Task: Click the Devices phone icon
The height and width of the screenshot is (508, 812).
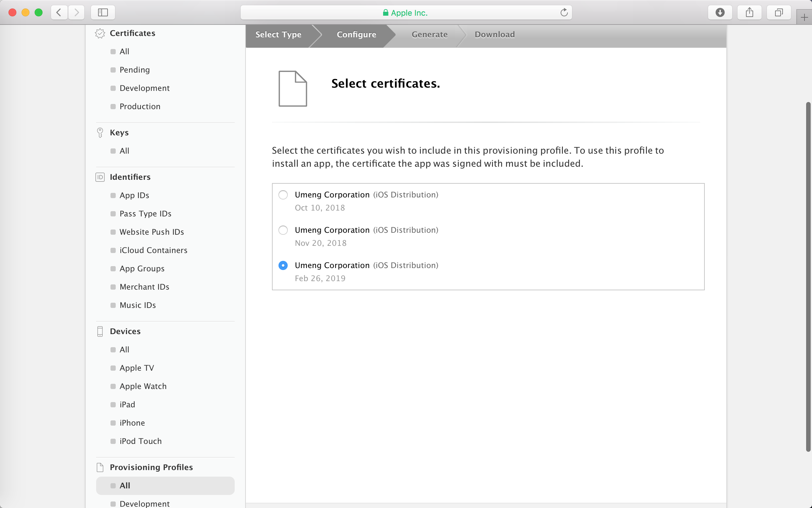Action: point(100,331)
